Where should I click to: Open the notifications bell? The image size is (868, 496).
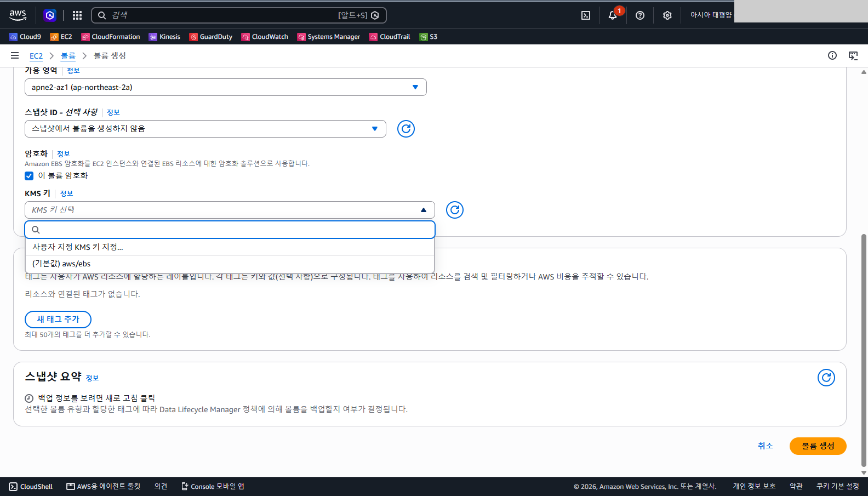tap(613, 15)
